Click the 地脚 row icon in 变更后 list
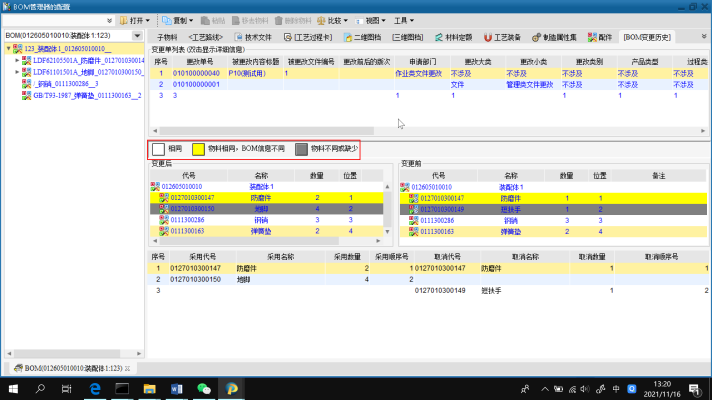The image size is (712, 400). click(x=163, y=209)
